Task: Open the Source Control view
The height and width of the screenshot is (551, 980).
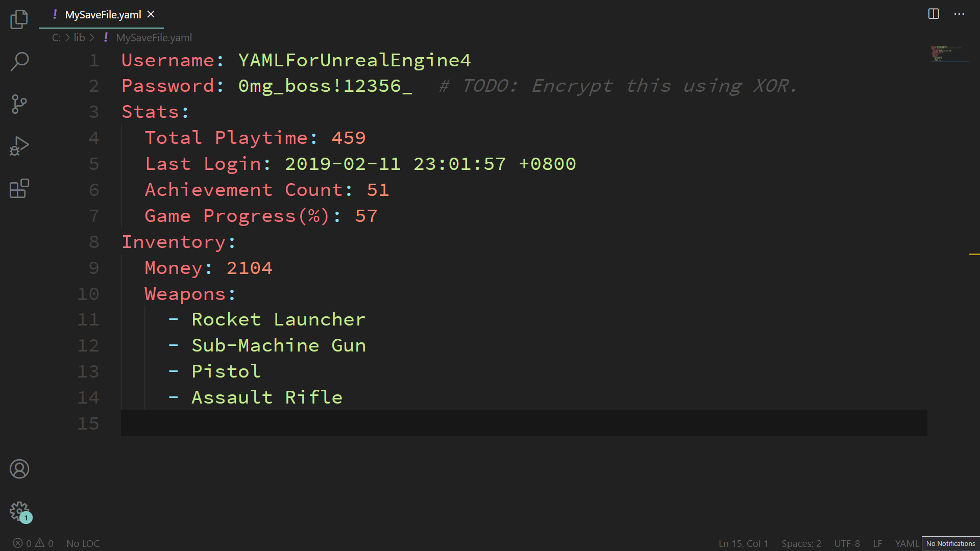Action: pyautogui.click(x=19, y=104)
